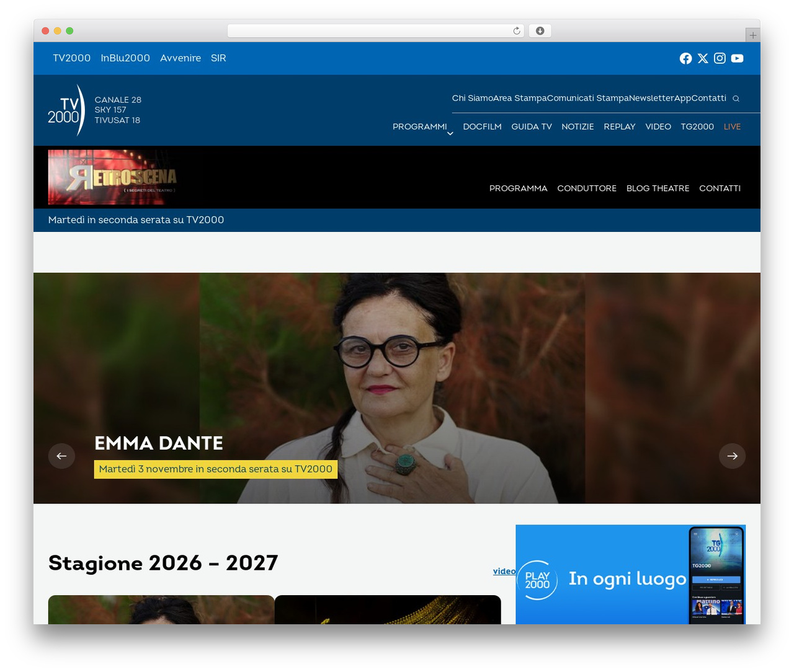Screen dimensions: 794x672
Task: Watch the LIVE stream link
Action: [732, 126]
